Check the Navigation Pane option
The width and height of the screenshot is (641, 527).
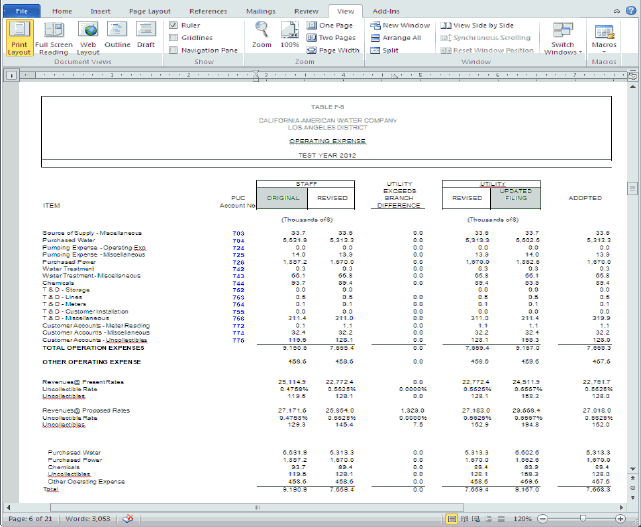pos(174,49)
